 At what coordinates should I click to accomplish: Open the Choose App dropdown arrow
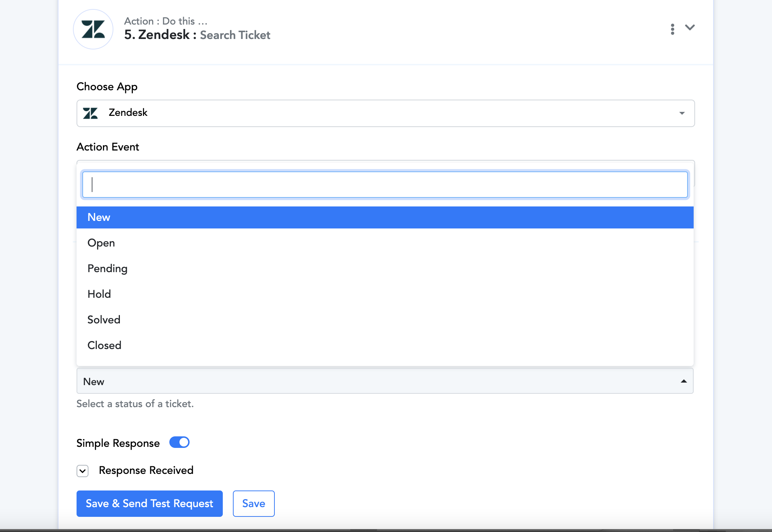coord(682,113)
